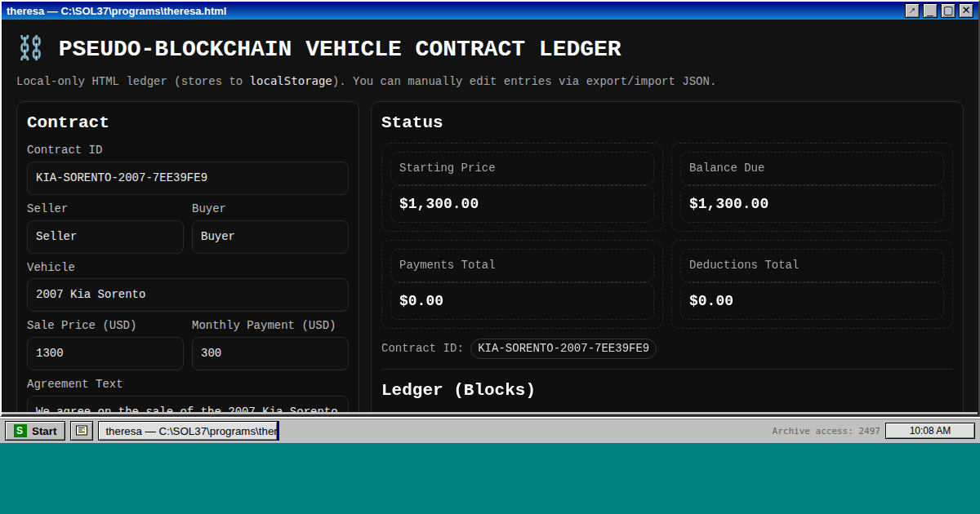Image resolution: width=980 pixels, height=514 pixels.
Task: Maximize the theresa window
Action: [948, 11]
